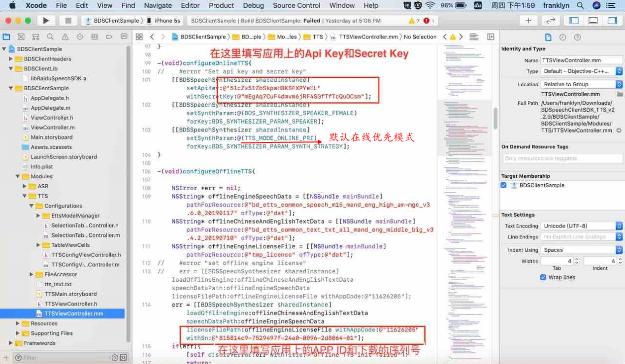The width and height of the screenshot is (625, 364).
Task: Stop the running scheme
Action: tap(68, 21)
